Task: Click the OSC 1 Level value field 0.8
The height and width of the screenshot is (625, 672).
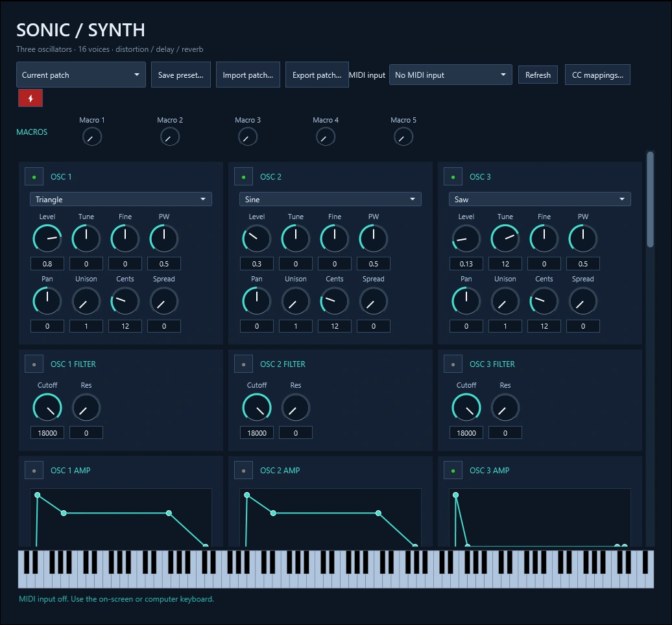Action: [47, 264]
